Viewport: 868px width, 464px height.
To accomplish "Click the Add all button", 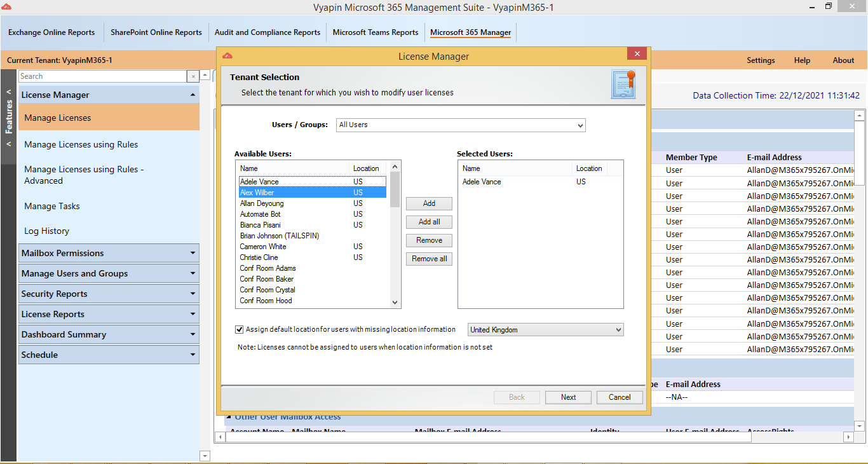I will click(x=429, y=222).
